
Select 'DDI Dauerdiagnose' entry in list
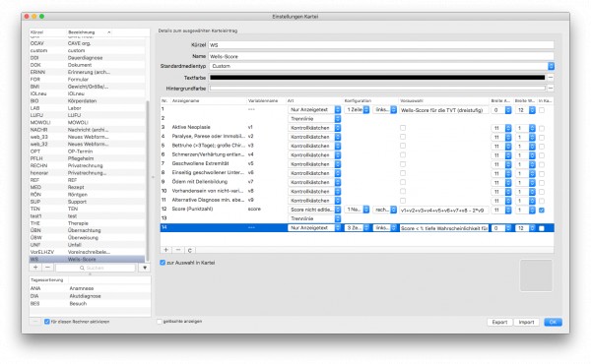[x=87, y=58]
